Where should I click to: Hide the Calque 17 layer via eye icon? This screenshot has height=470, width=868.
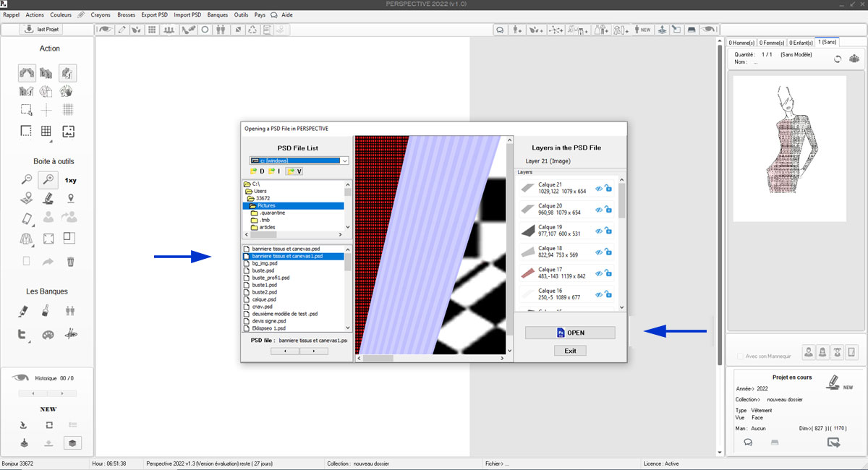598,273
